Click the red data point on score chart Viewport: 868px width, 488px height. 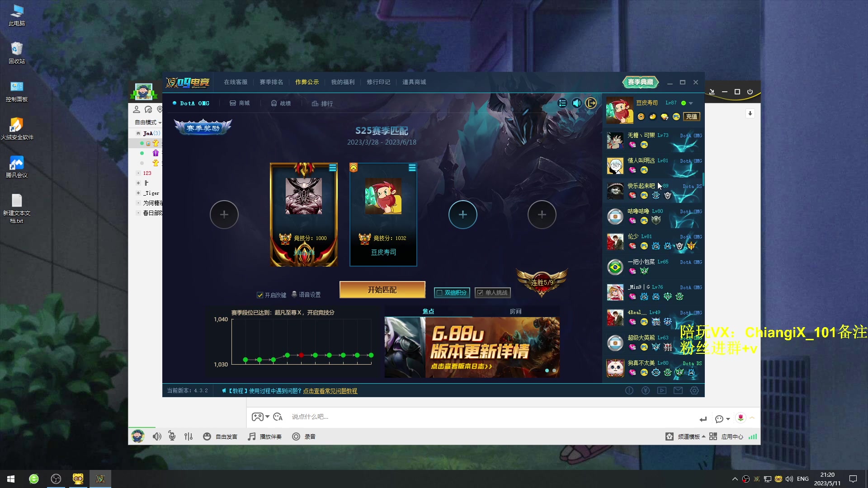coord(301,355)
